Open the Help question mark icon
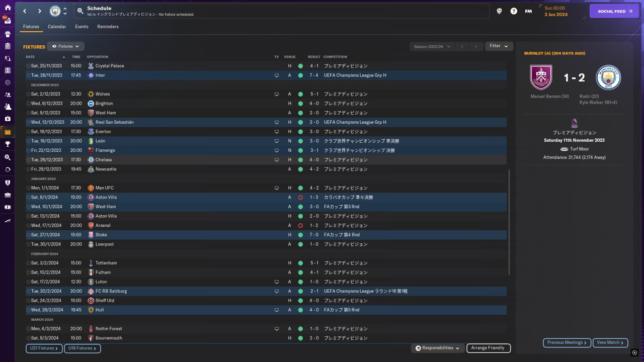This screenshot has width=644, height=362. tap(514, 11)
